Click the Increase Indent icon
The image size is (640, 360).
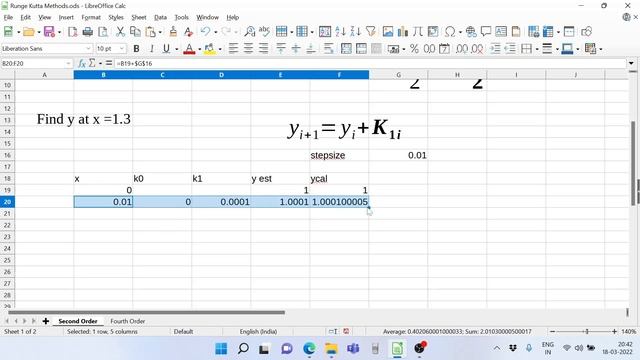point(495,49)
